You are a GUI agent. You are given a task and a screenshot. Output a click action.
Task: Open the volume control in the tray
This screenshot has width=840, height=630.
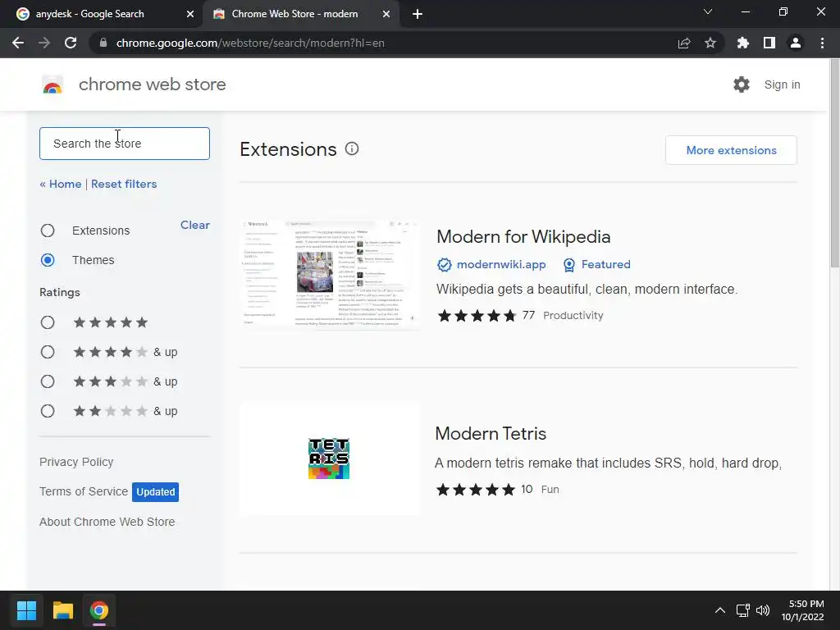click(762, 610)
